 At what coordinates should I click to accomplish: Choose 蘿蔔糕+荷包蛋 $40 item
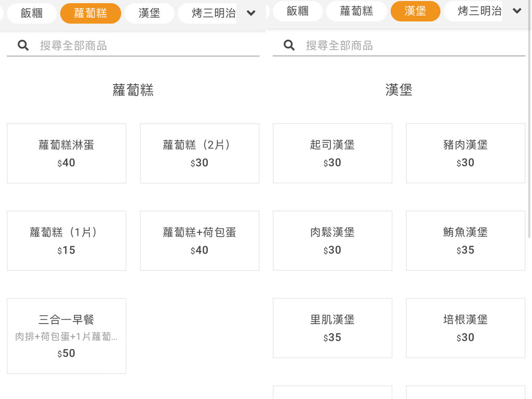[x=199, y=241]
